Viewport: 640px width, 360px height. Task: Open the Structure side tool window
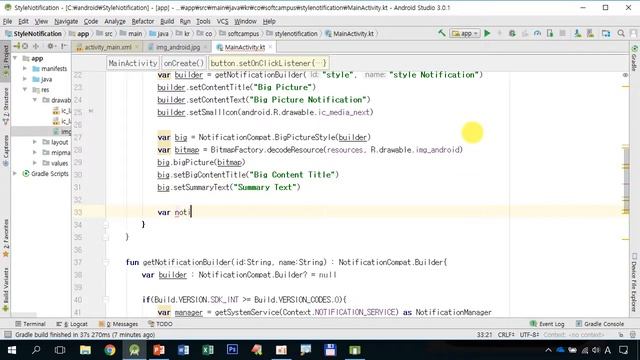click(6, 105)
